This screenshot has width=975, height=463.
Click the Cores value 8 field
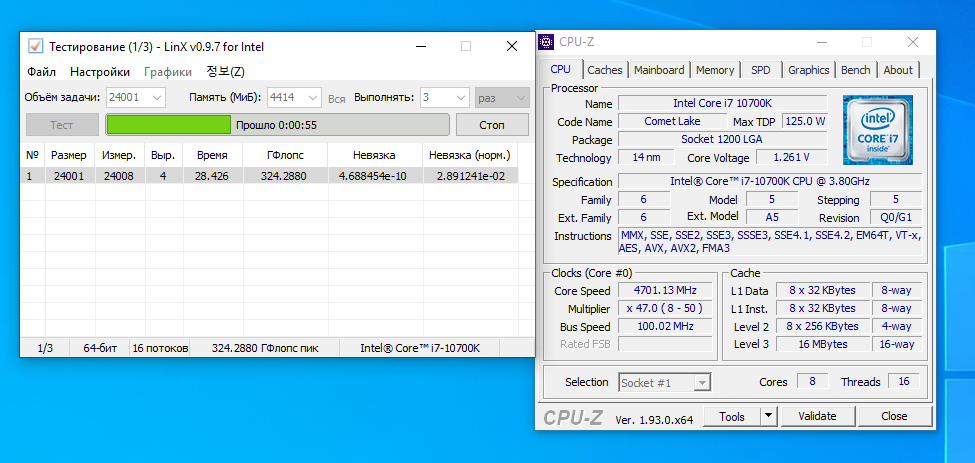813,382
